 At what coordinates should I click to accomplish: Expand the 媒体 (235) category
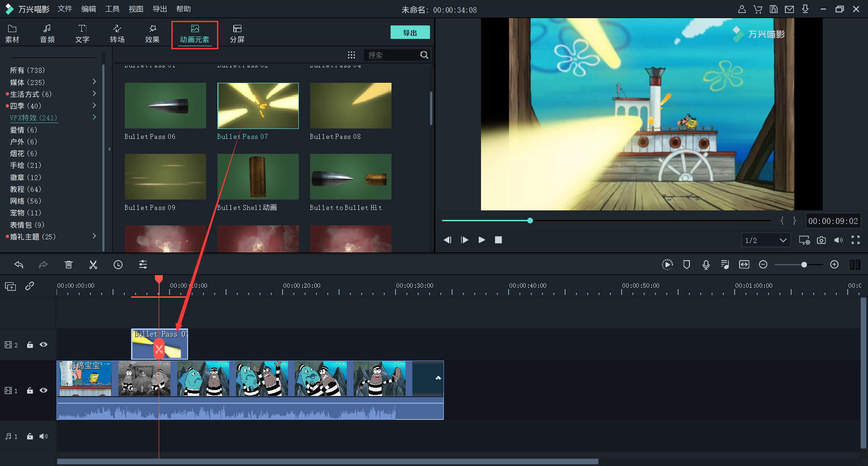tap(94, 82)
